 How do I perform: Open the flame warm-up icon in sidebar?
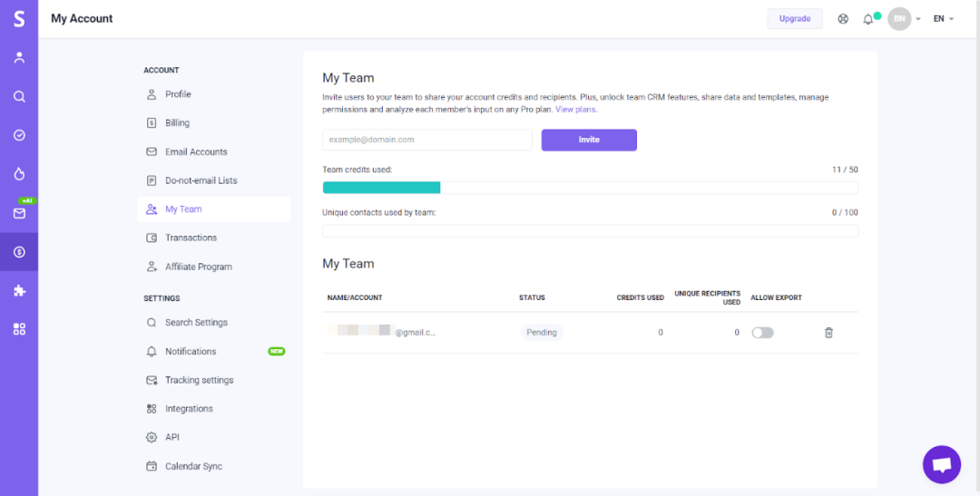[19, 174]
